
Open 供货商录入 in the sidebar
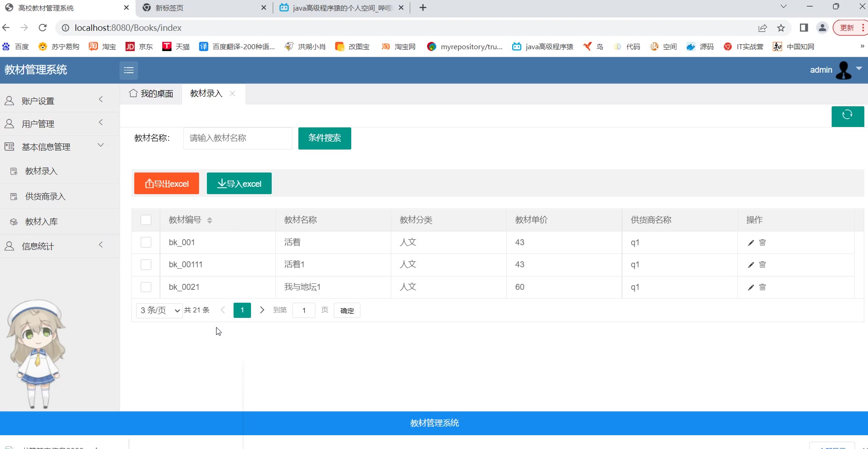click(45, 196)
